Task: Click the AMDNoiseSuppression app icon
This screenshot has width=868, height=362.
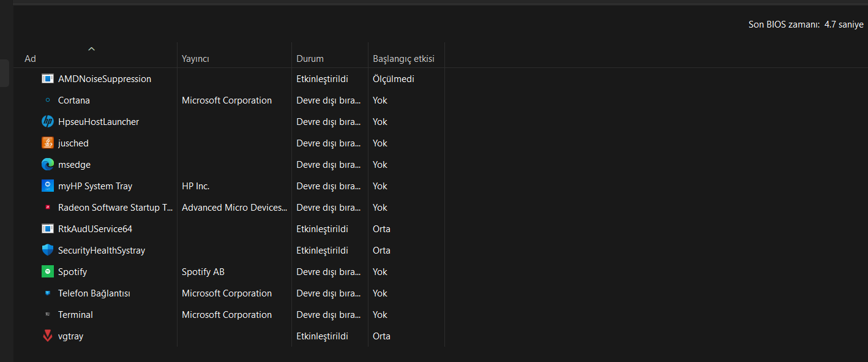Action: (48, 79)
